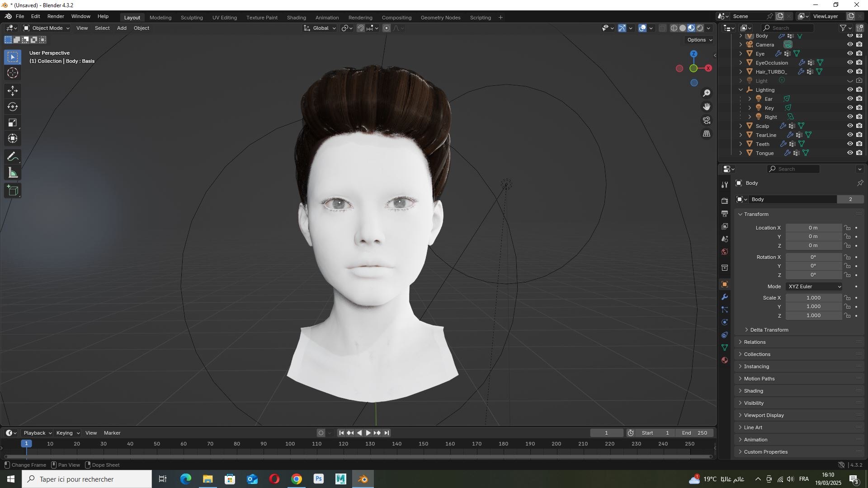The image size is (868, 488).
Task: Open rotation Mode XYZ Euler dropdown
Action: pyautogui.click(x=814, y=286)
